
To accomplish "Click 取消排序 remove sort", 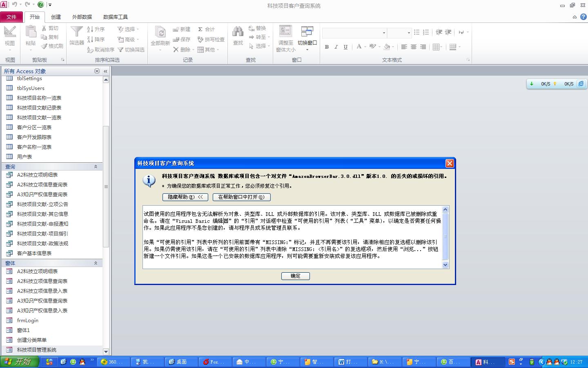I will click(x=101, y=49).
